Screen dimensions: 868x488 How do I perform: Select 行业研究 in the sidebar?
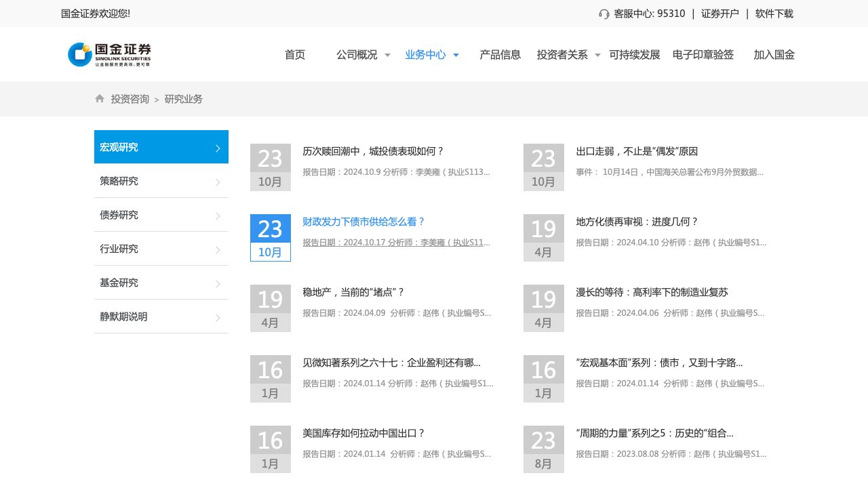point(119,249)
